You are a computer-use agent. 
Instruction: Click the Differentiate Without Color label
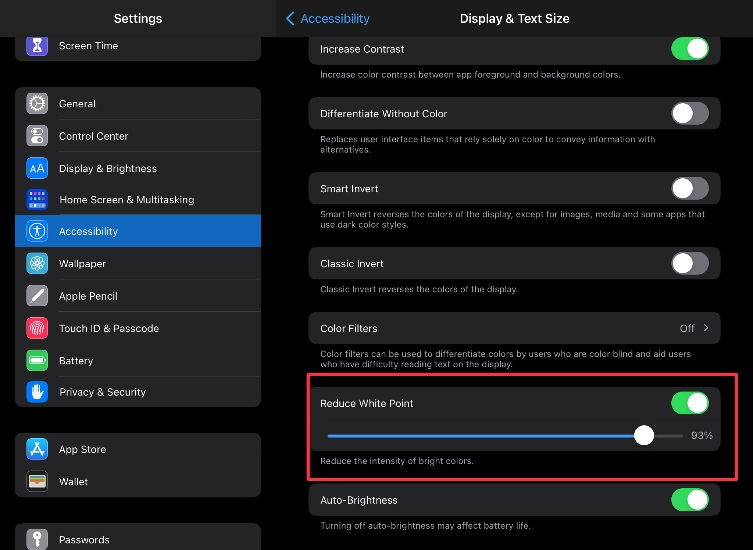(384, 114)
